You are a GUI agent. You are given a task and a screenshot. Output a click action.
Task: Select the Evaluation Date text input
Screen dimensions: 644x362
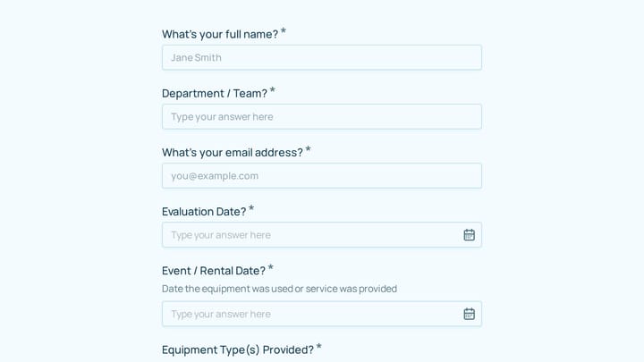coord(312,235)
